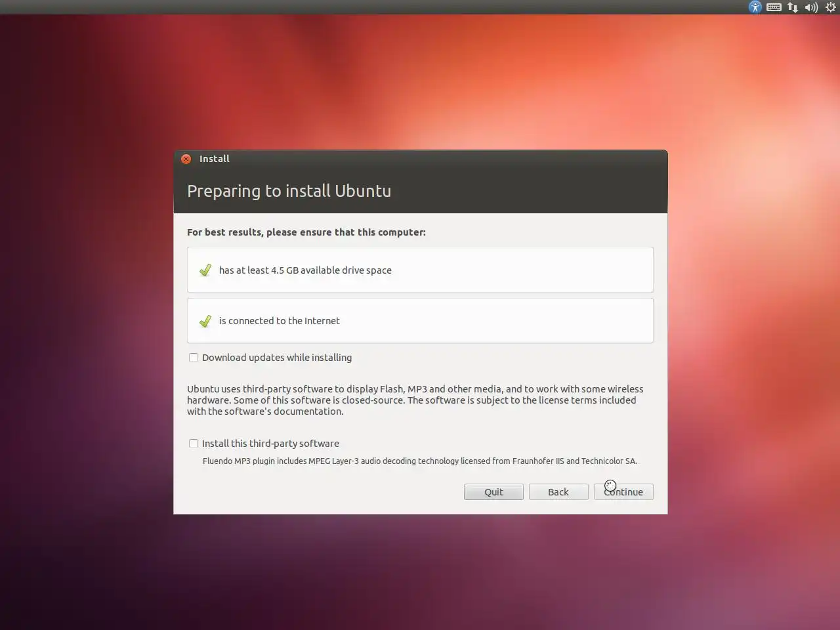Image resolution: width=840 pixels, height=630 pixels.
Task: Click Continue to proceed with installation
Action: click(x=623, y=492)
